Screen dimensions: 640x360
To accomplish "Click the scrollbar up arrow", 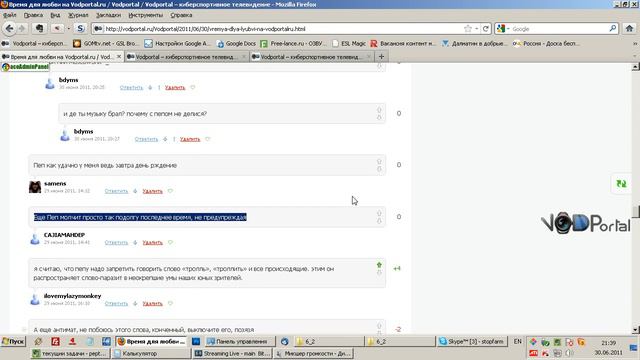I will (x=636, y=67).
